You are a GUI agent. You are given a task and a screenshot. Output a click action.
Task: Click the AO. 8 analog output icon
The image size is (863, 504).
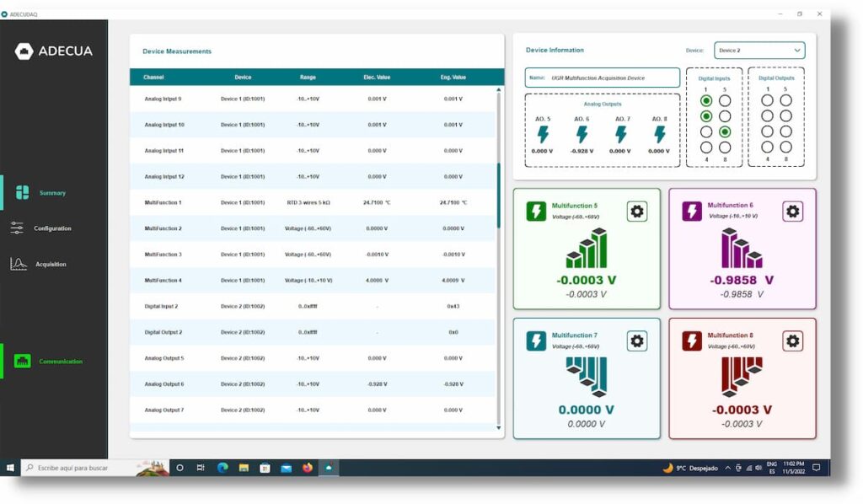[x=659, y=135]
